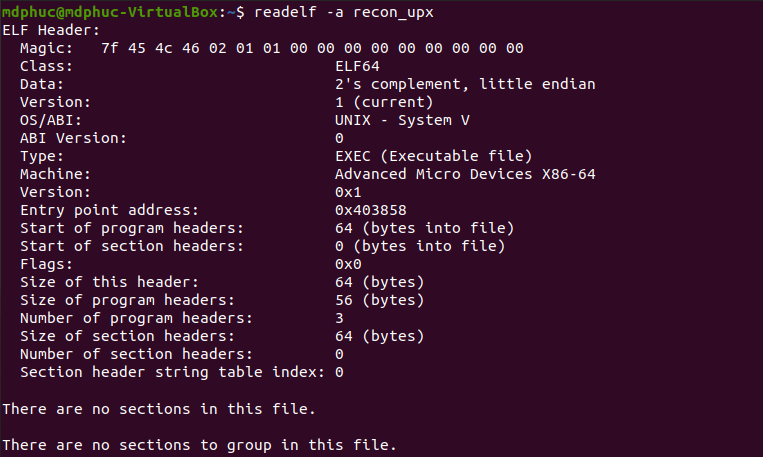Click the Advanced Micro Devices X86-64 text

click(465, 174)
